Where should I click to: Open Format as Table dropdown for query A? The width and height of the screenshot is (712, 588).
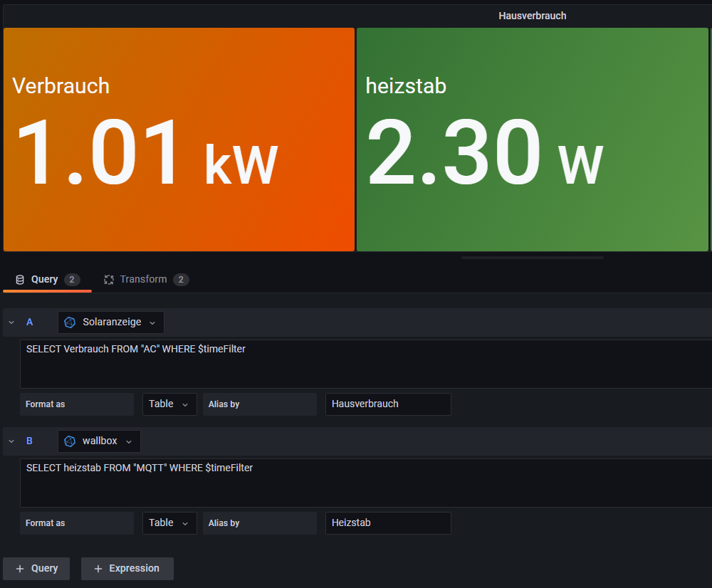[x=169, y=404]
